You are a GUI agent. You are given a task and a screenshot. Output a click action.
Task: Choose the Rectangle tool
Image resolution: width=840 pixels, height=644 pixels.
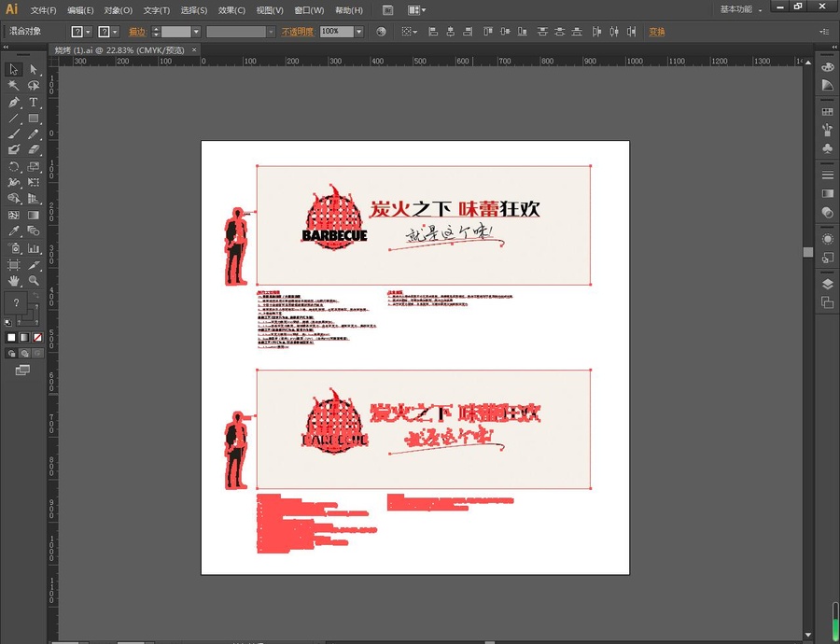[x=34, y=118]
